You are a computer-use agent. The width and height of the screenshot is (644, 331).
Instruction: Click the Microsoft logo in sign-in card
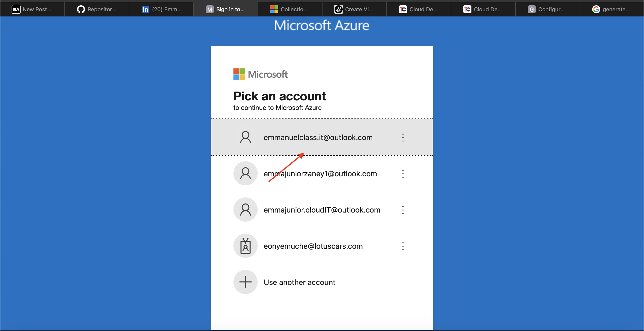coord(260,74)
